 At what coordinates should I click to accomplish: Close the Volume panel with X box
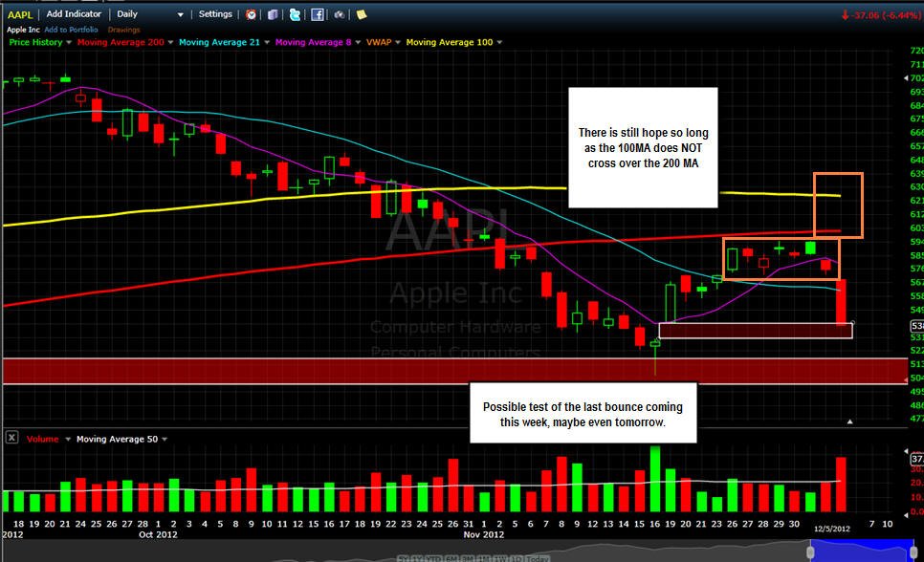pos(11,438)
